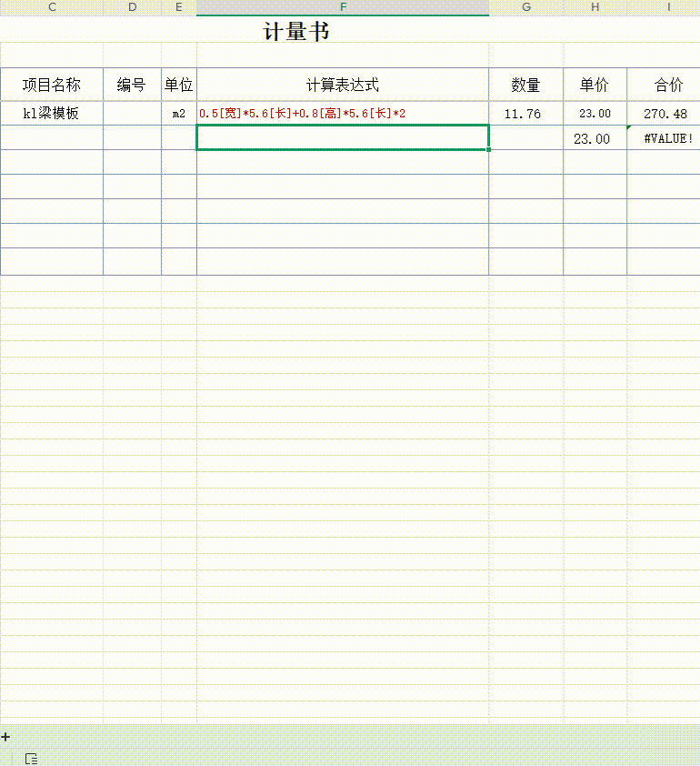Select the highlighted column F header

coord(343,7)
